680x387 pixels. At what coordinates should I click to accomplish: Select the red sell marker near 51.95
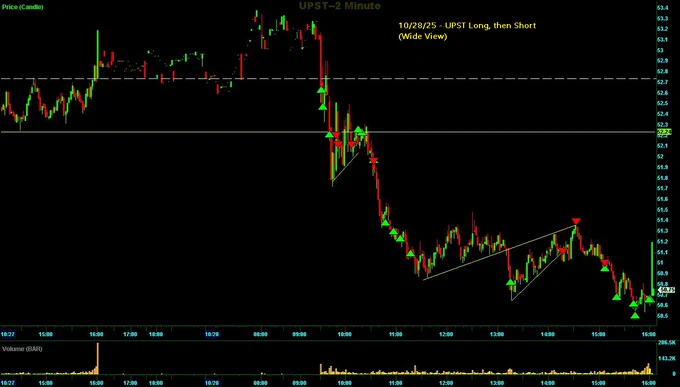pyautogui.click(x=373, y=161)
